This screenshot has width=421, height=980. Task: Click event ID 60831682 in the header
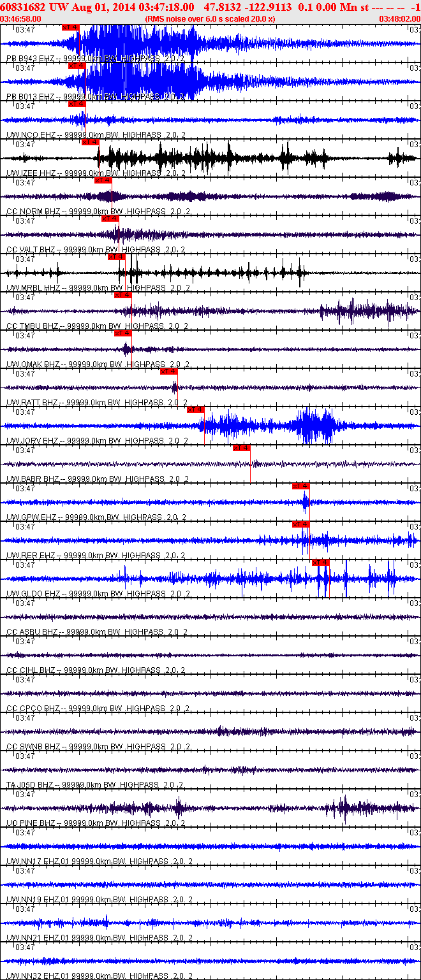pyautogui.click(x=22, y=7)
